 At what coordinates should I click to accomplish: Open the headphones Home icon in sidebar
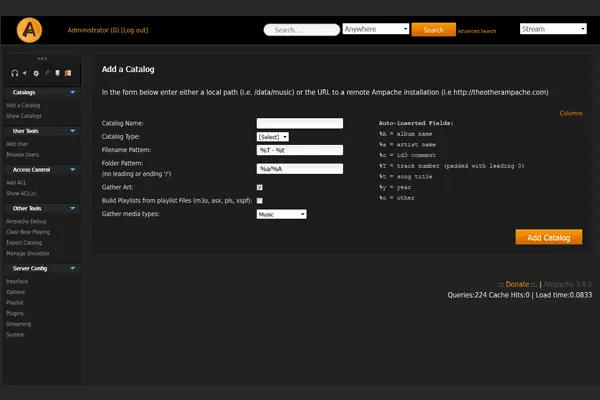click(14, 73)
